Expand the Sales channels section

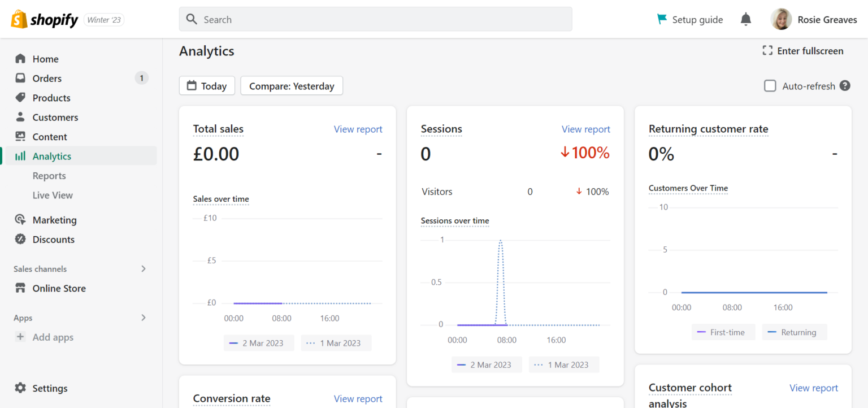pos(144,268)
